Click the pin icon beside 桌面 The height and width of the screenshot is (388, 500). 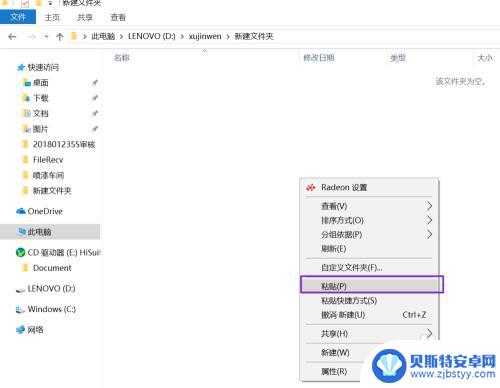95,83
